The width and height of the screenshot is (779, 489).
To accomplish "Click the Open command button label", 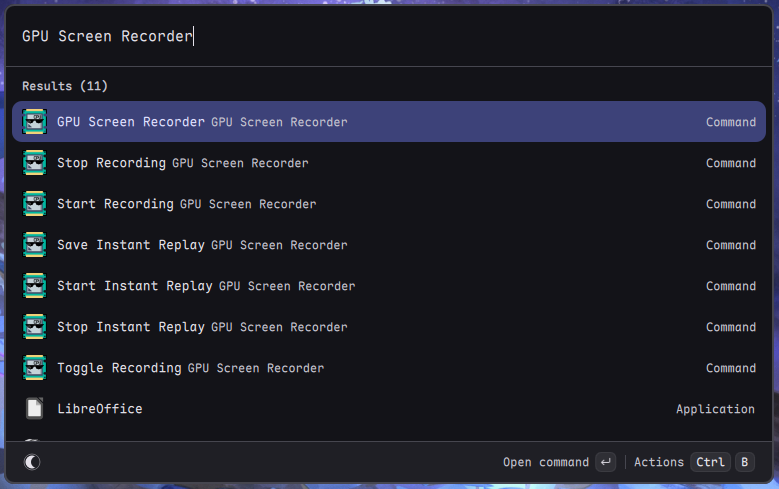I will [x=545, y=462].
